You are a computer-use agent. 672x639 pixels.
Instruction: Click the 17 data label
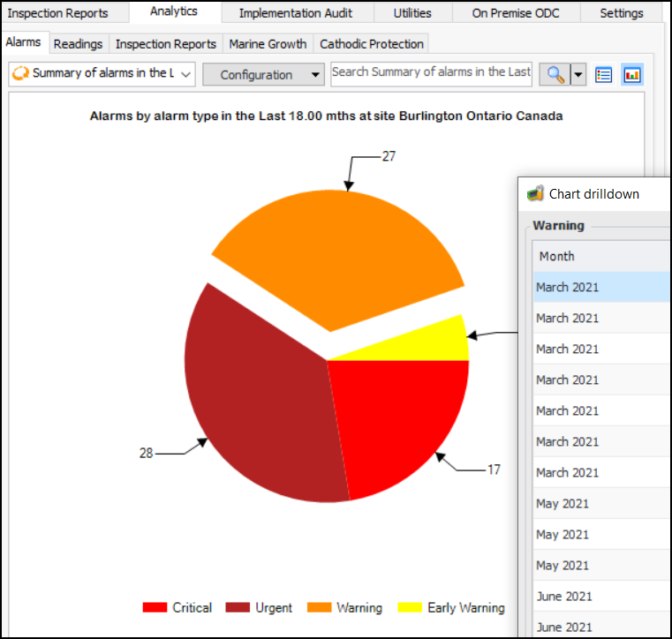tap(495, 470)
